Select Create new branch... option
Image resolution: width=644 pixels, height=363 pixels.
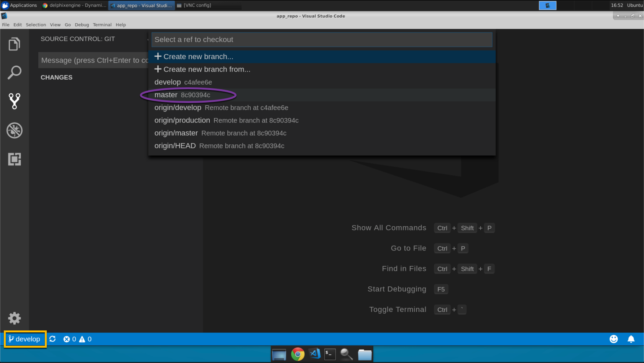(322, 56)
